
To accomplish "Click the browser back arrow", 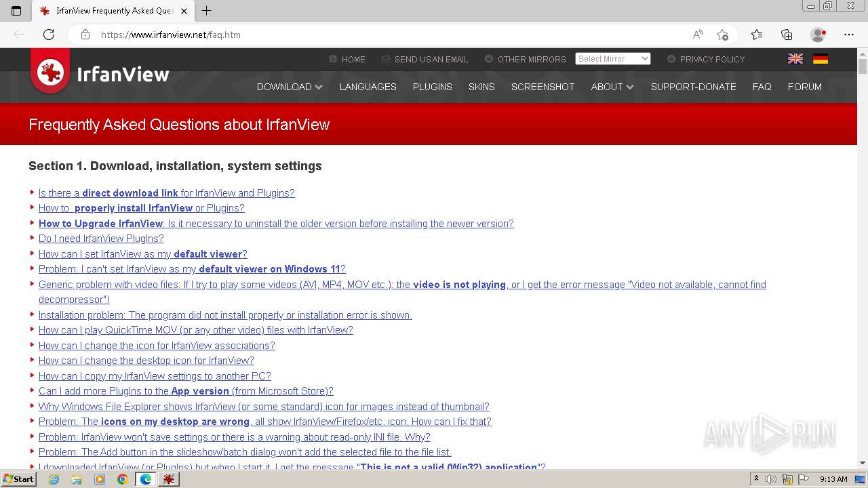I will pos(19,35).
